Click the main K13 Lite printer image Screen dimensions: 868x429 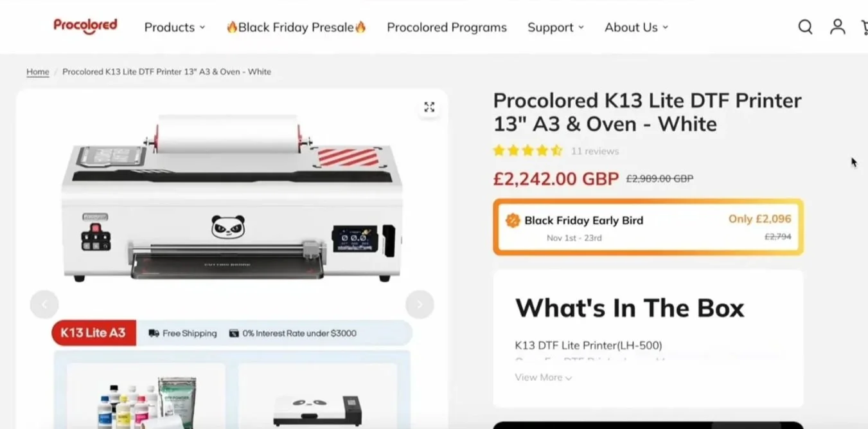232,199
